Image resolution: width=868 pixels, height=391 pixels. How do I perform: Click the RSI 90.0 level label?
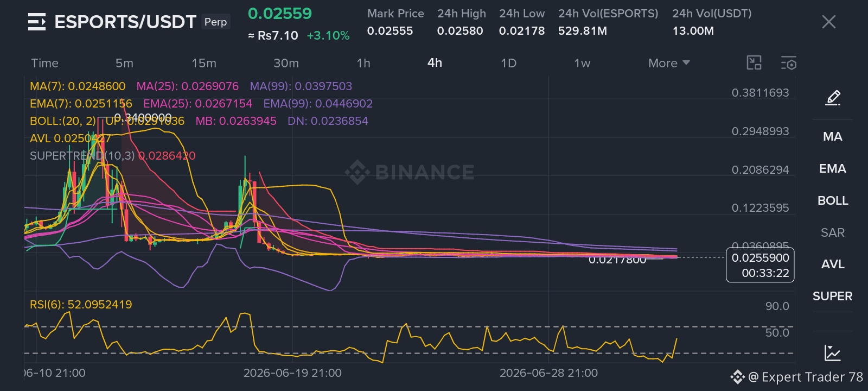click(777, 306)
